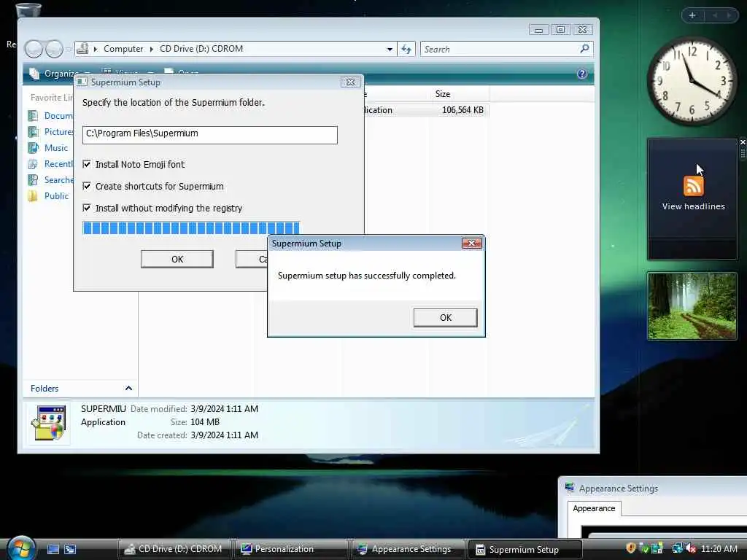Click OK in the setup completed message box
Image resolution: width=747 pixels, height=560 pixels.
(445, 318)
